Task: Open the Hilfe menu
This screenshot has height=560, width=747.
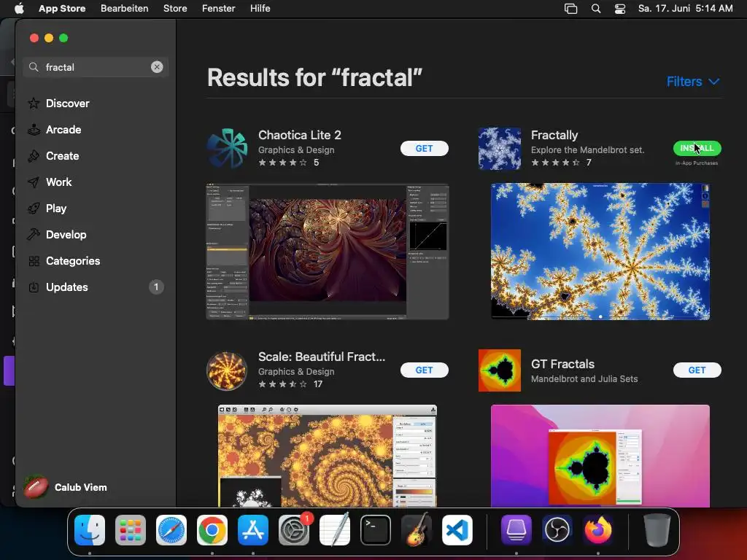Action: tap(260, 9)
